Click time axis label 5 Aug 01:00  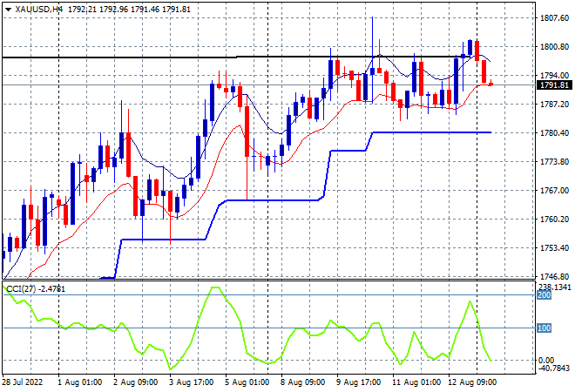pos(247,382)
